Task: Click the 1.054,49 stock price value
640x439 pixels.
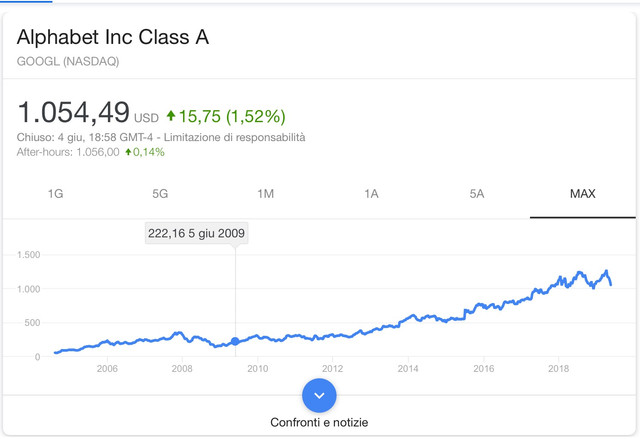Action: [73, 112]
